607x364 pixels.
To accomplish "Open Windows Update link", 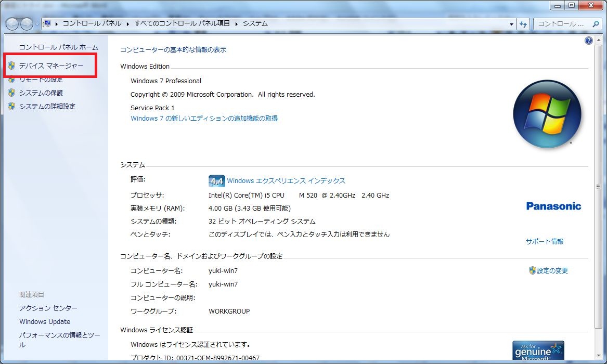I will (x=45, y=322).
